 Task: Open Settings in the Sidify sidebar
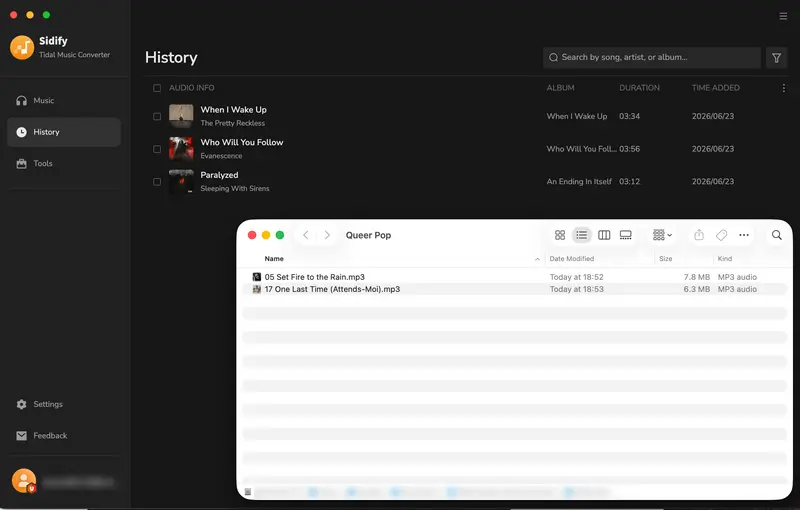[64, 404]
